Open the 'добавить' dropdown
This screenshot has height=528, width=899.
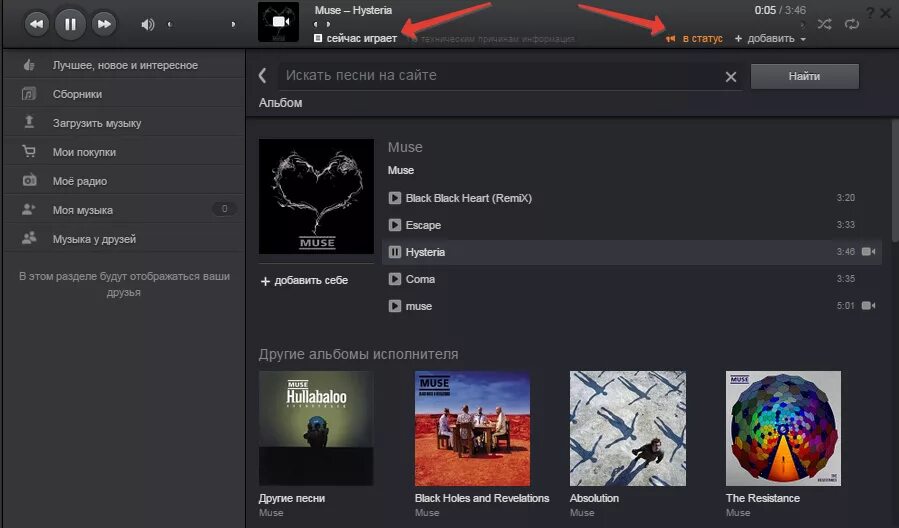pyautogui.click(x=770, y=38)
